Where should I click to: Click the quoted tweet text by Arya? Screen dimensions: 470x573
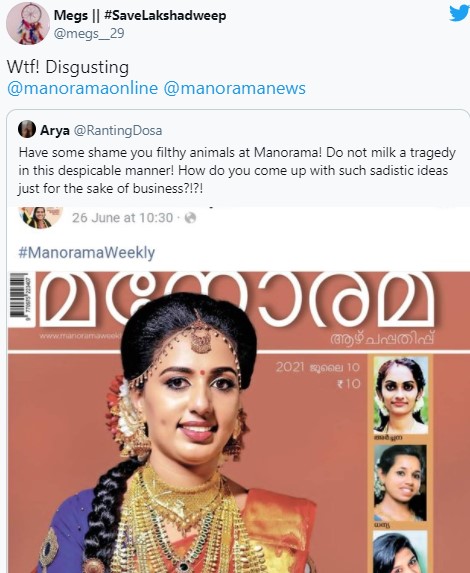237,170
